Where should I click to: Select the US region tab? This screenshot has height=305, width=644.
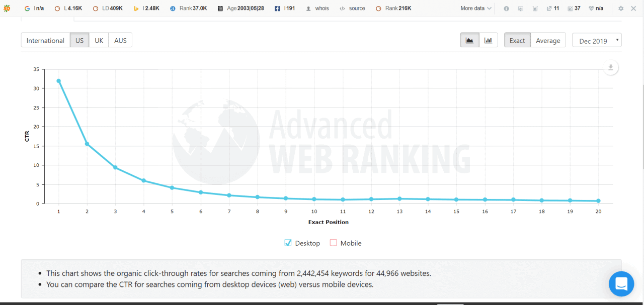[x=79, y=40]
